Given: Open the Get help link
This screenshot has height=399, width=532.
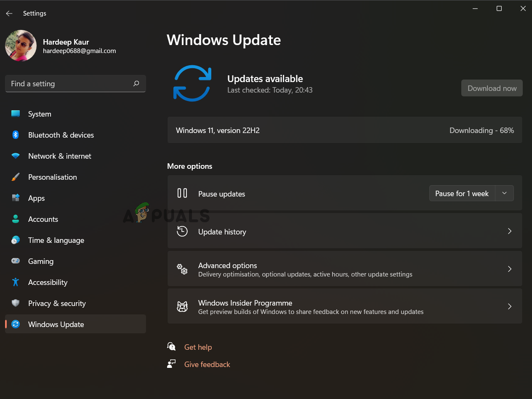Looking at the screenshot, I should [x=198, y=347].
